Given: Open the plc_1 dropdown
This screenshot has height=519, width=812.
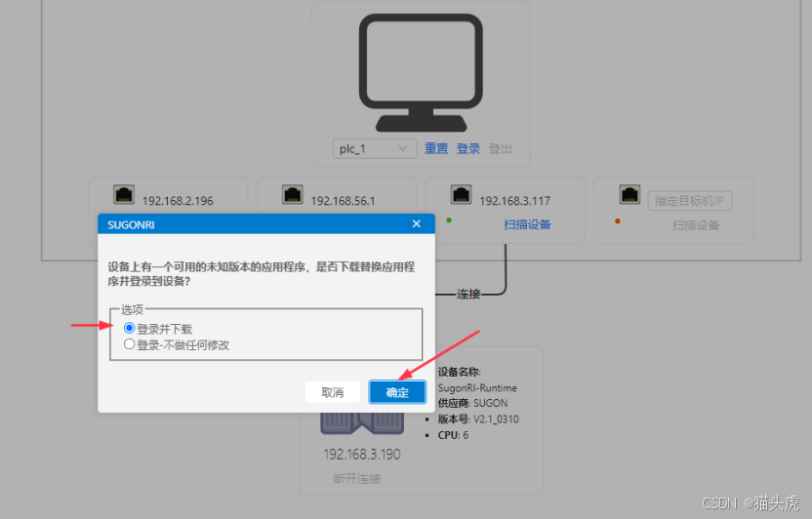Looking at the screenshot, I should click(x=374, y=149).
